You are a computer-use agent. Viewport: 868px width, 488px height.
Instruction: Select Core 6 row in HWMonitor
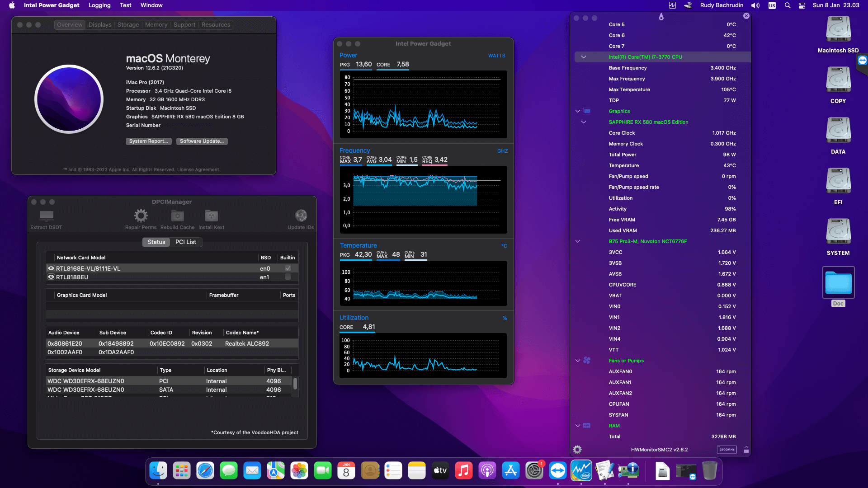[x=662, y=35]
